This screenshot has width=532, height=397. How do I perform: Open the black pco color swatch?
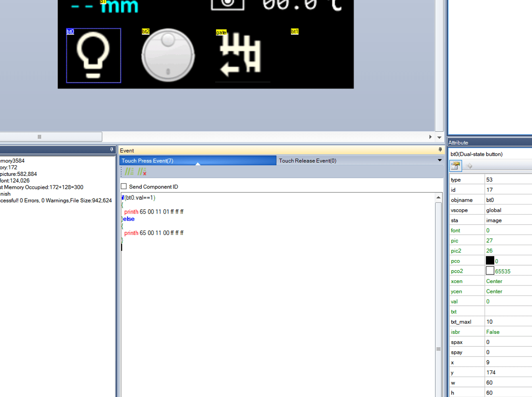click(490, 260)
